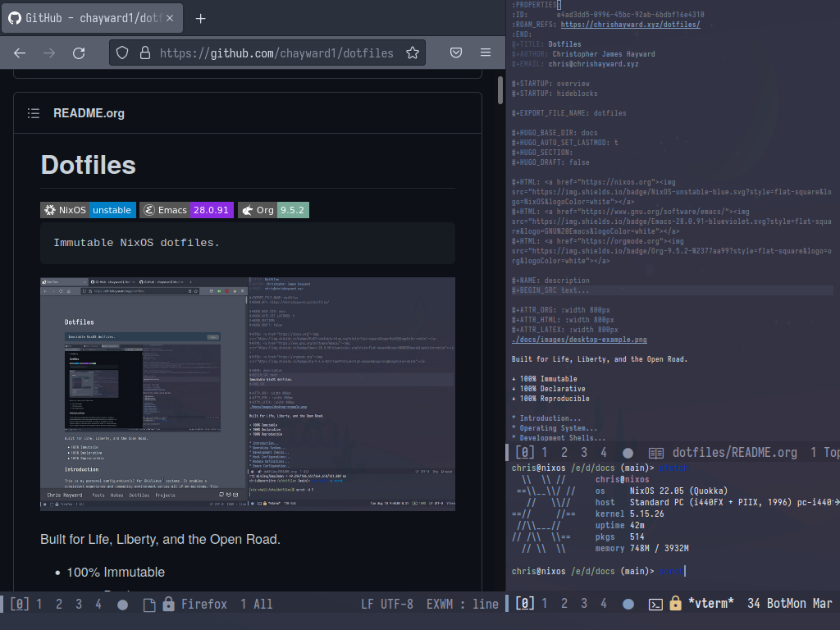The image size is (840, 630).
Task: Expand the Introduction heading in Emacs
Action: (546, 418)
